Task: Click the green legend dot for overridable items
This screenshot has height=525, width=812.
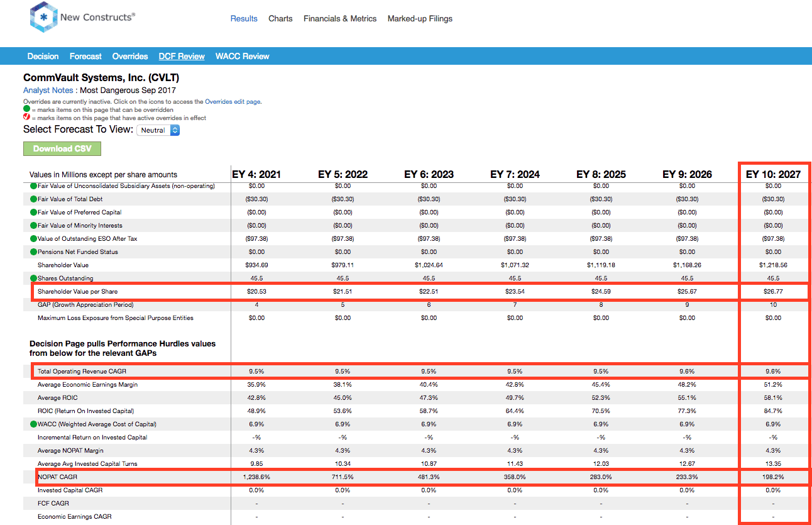Action: (26, 109)
